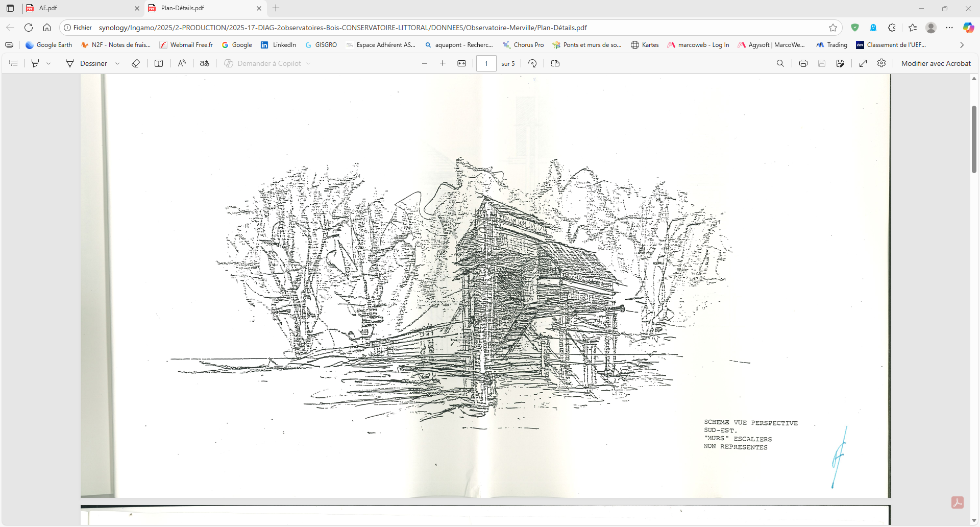Click the fit to width icon
980x527 pixels.
coord(461,63)
